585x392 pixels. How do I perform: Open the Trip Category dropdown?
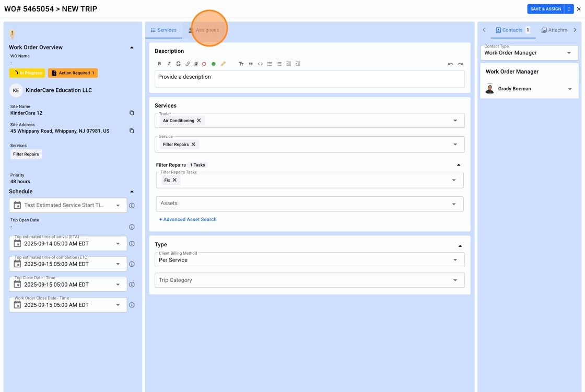(310, 280)
